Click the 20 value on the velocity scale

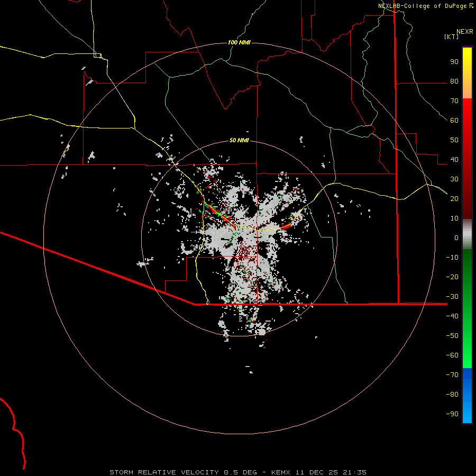click(454, 199)
